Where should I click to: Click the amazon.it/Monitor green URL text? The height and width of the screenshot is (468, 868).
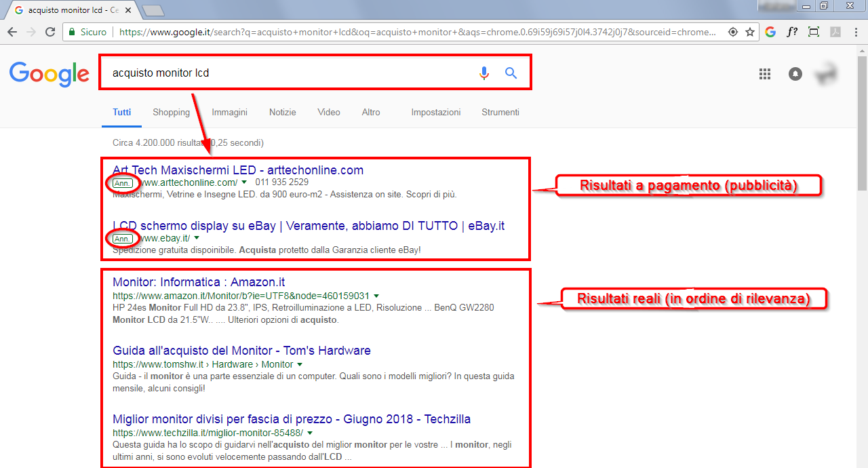241,296
